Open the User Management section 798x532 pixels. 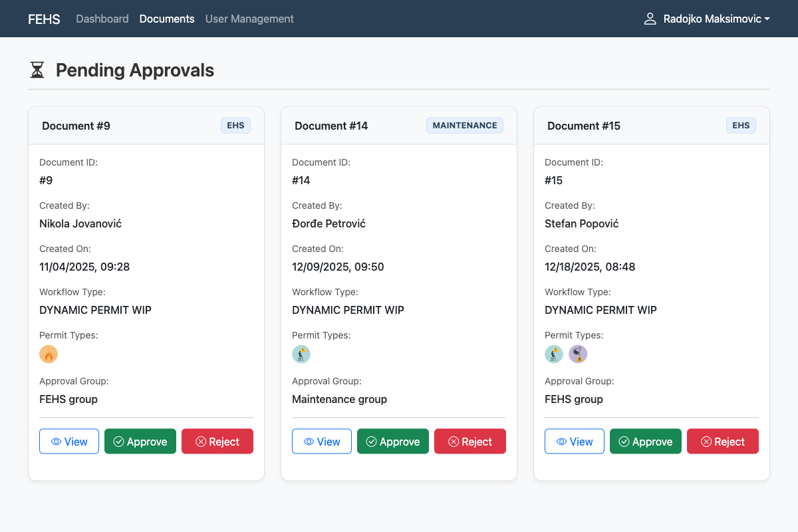coord(249,19)
